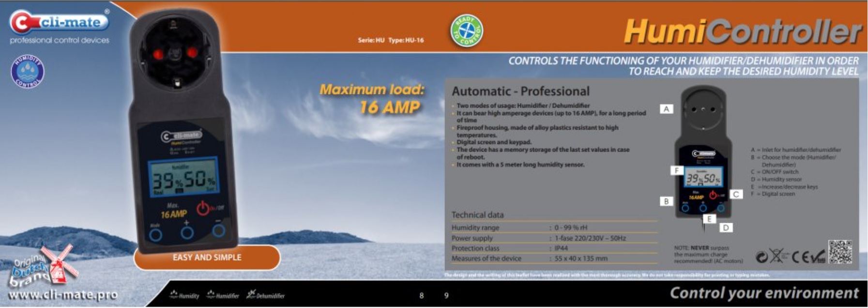Click the 'Digital screen and keypad.' bullet
Viewport: 868px width, 308px height.
(494, 142)
